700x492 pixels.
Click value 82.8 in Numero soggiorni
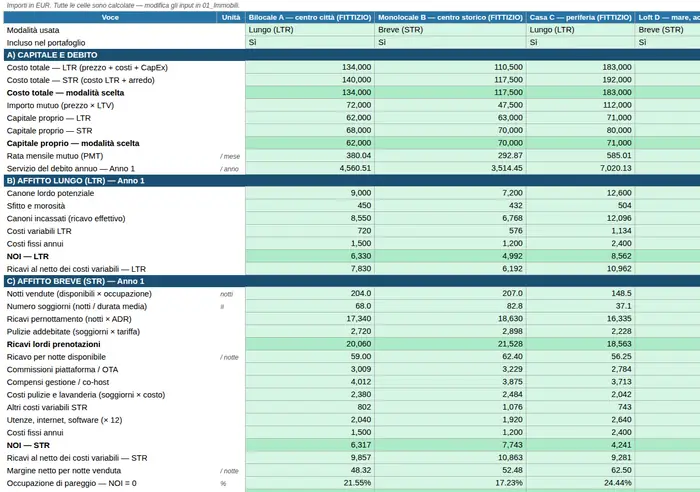[x=514, y=306]
